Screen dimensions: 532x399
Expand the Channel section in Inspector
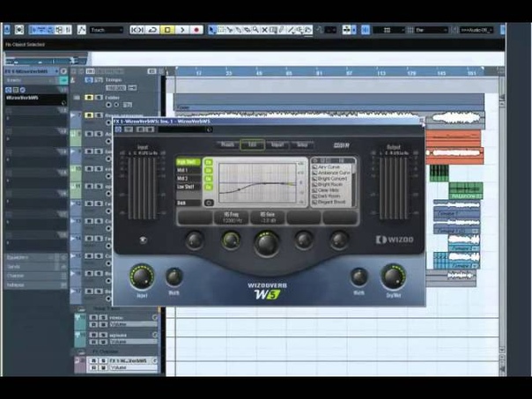[36, 276]
